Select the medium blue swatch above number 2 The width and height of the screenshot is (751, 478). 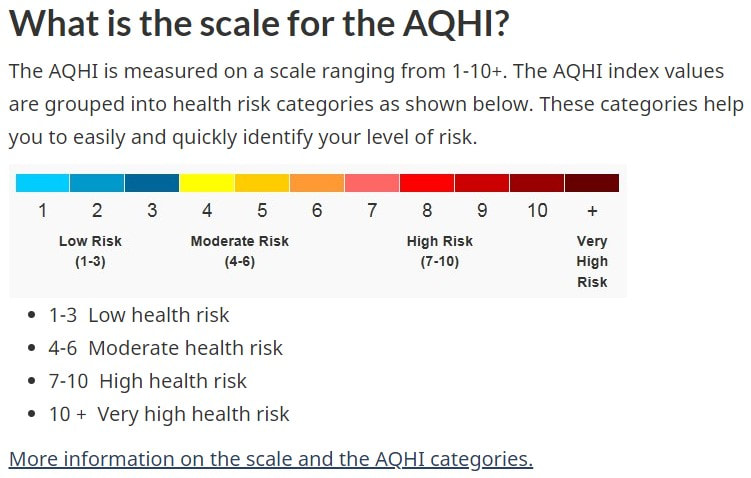pyautogui.click(x=97, y=183)
